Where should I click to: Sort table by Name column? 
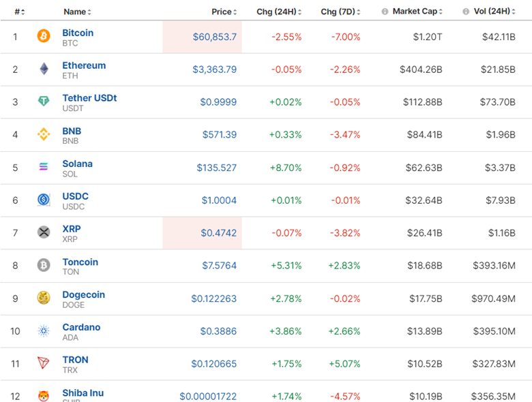77,12
